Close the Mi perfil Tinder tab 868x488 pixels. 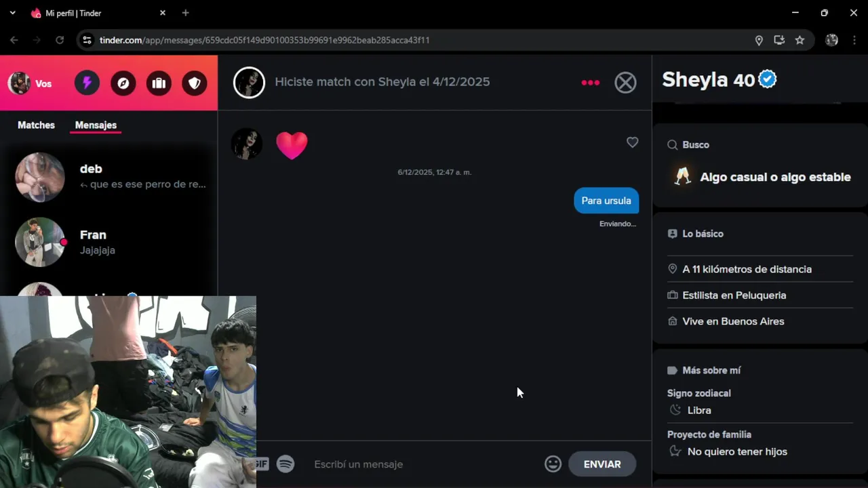point(163,13)
